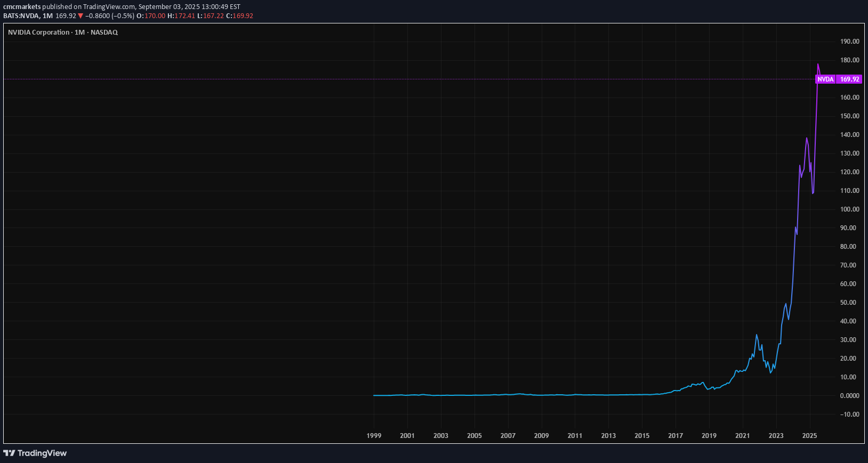The image size is (868, 463).
Task: Click the 2021 year label on time axis
Action: coord(743,436)
